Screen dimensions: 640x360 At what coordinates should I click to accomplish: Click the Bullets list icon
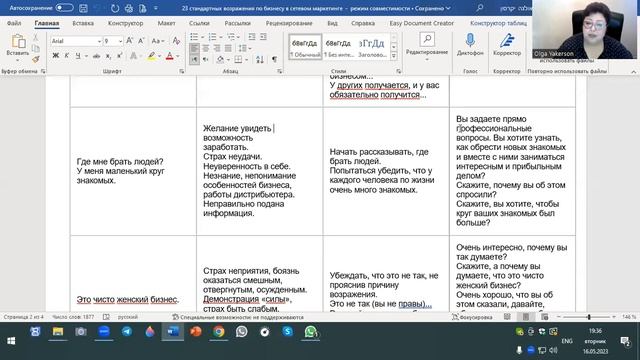(194, 37)
